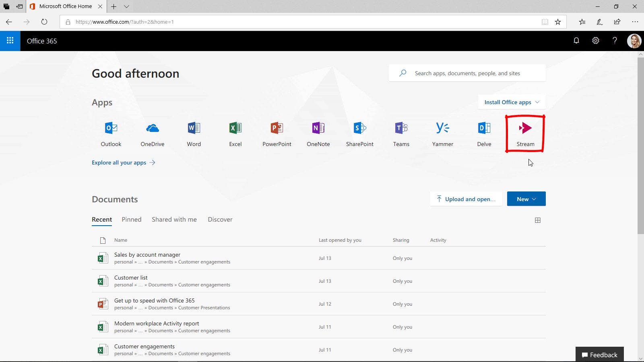644x362 pixels.
Task: Click inside the search apps field
Action: tap(467, 73)
